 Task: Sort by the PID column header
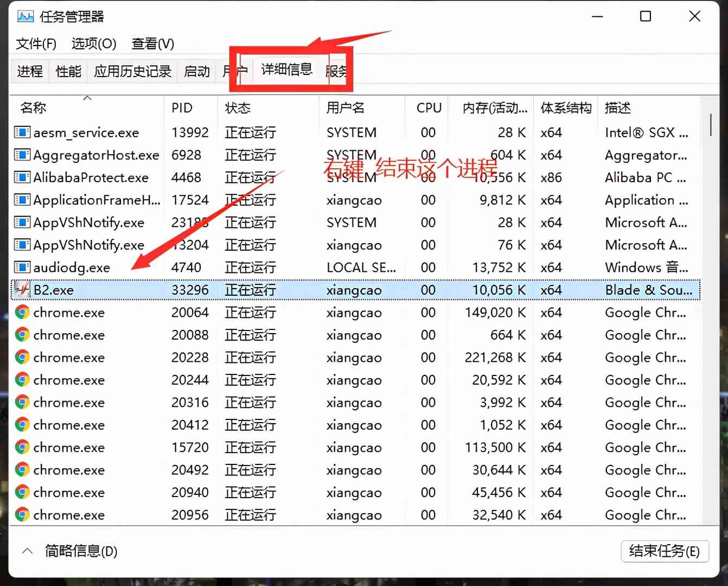[191, 108]
